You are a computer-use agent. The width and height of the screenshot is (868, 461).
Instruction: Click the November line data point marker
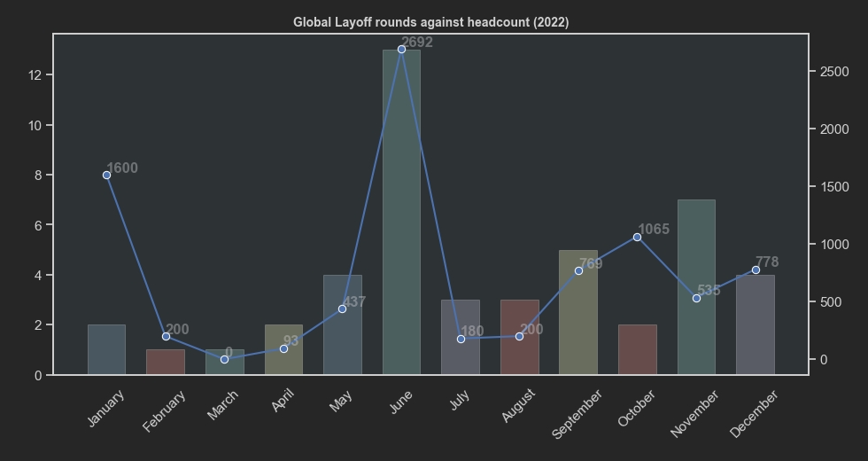point(696,298)
